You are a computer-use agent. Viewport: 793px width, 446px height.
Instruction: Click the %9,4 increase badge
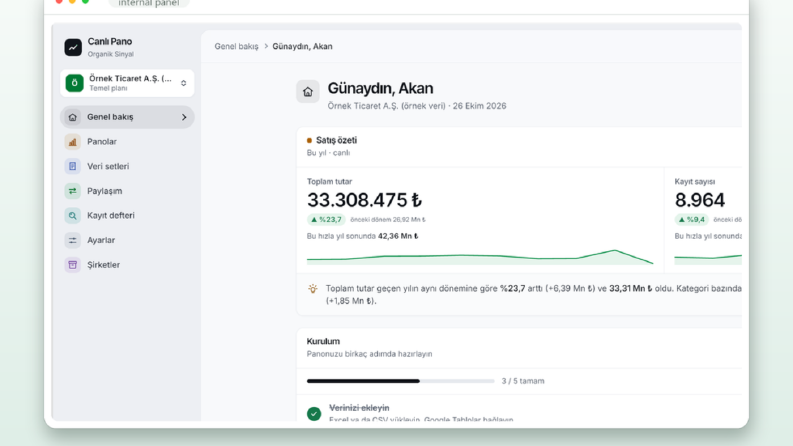[x=691, y=219]
